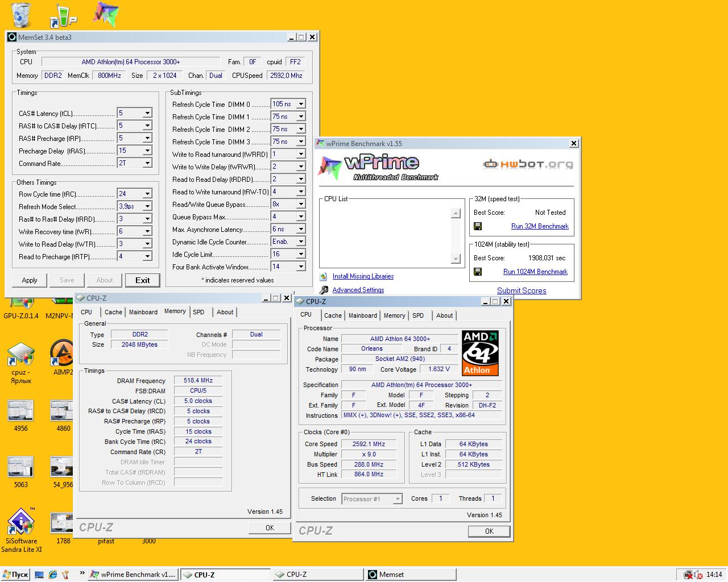
Task: Open Refresh Mode Select dropdown
Action: click(x=147, y=206)
